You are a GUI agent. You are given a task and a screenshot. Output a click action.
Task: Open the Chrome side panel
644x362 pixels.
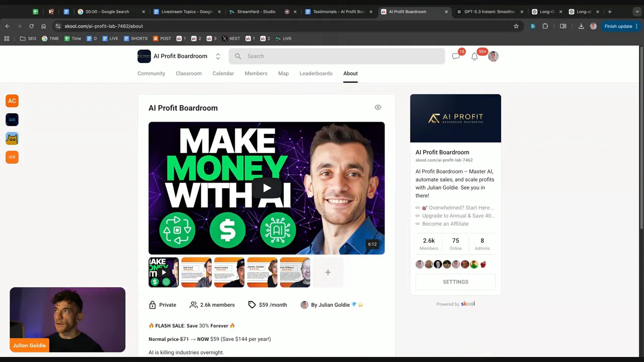pos(563,26)
